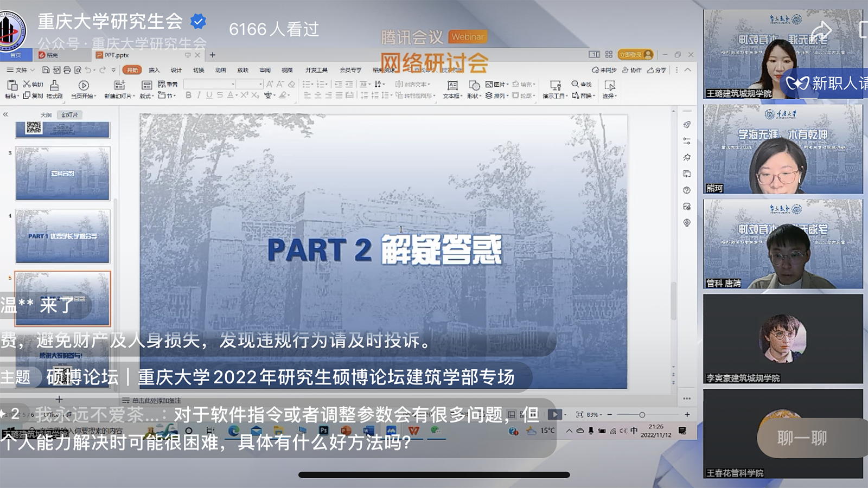Switch to the Design ribbon tab
Viewport: 868px width, 488px height.
[x=176, y=70]
